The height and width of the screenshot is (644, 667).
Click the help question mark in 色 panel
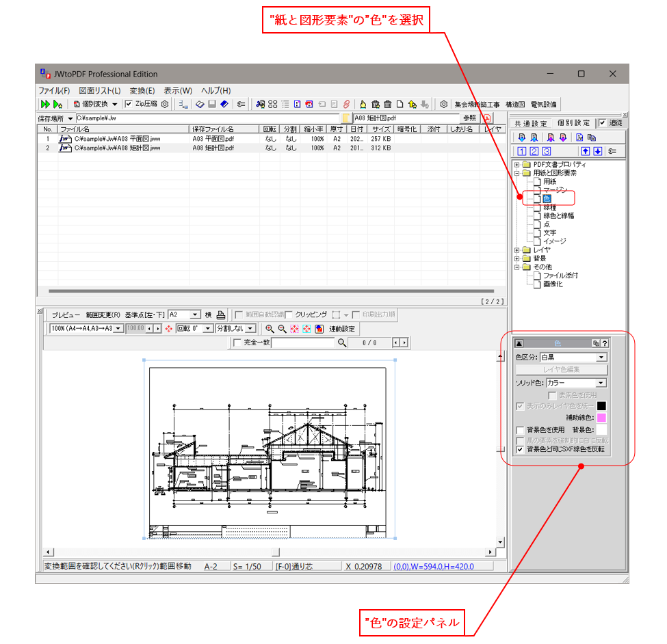pos(605,344)
